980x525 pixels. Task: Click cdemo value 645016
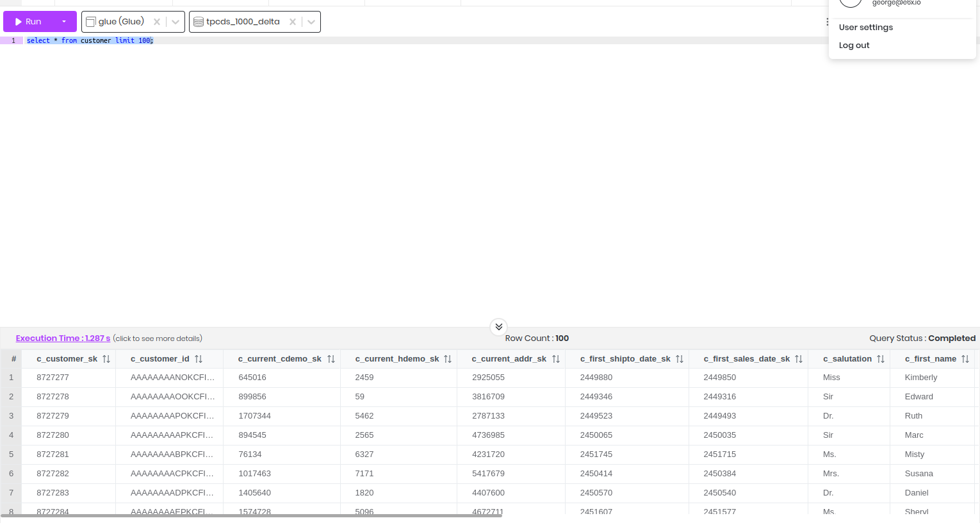click(252, 378)
